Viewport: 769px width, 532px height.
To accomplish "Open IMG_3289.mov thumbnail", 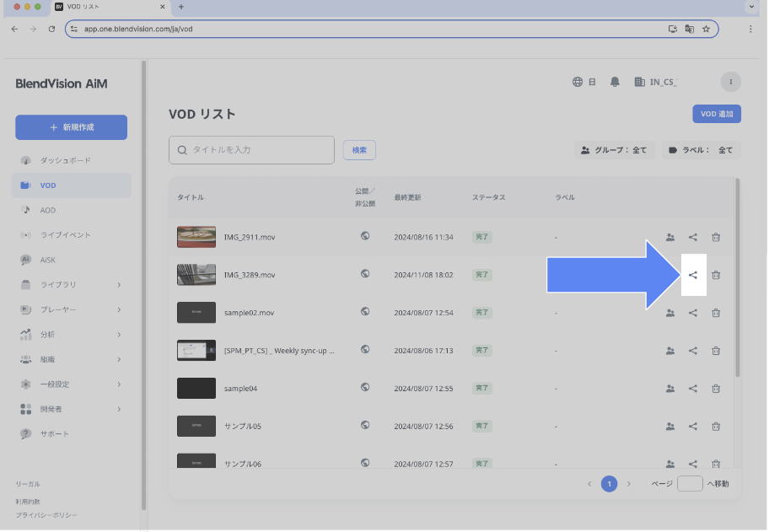I will (196, 275).
